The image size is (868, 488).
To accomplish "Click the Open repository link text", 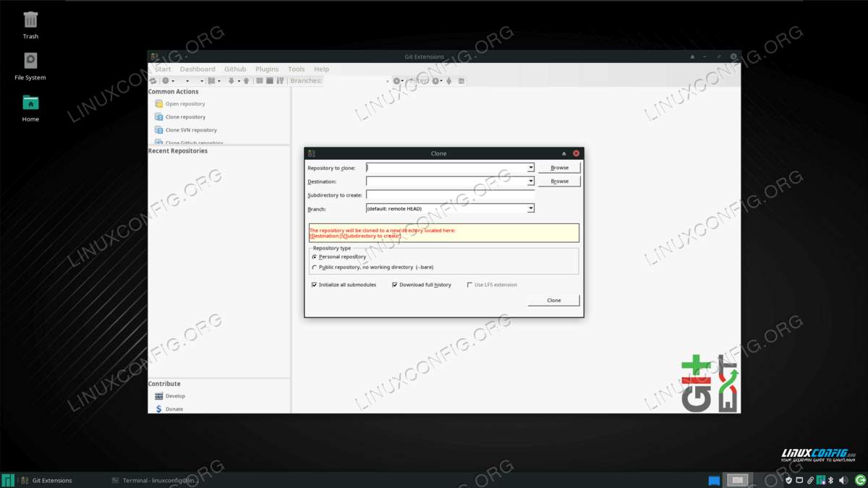I will click(x=185, y=104).
